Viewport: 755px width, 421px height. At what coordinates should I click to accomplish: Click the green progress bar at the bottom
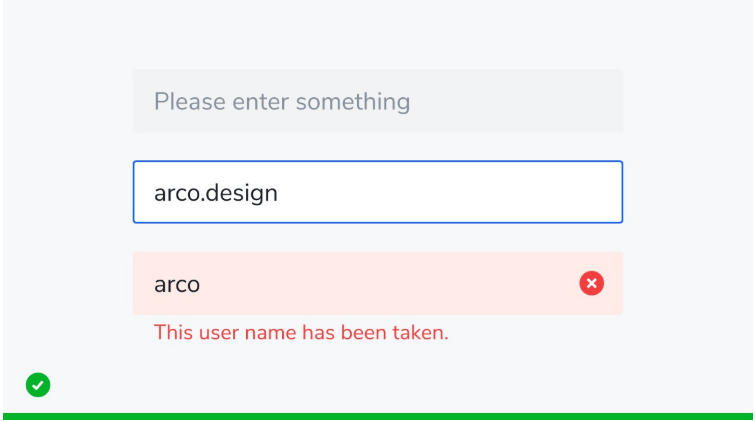(377, 416)
